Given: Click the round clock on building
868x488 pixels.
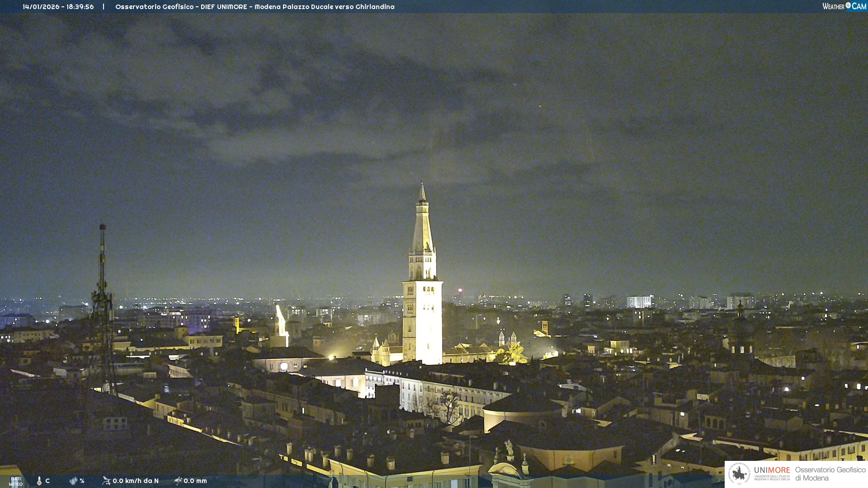Looking at the screenshot, I should 283,366.
